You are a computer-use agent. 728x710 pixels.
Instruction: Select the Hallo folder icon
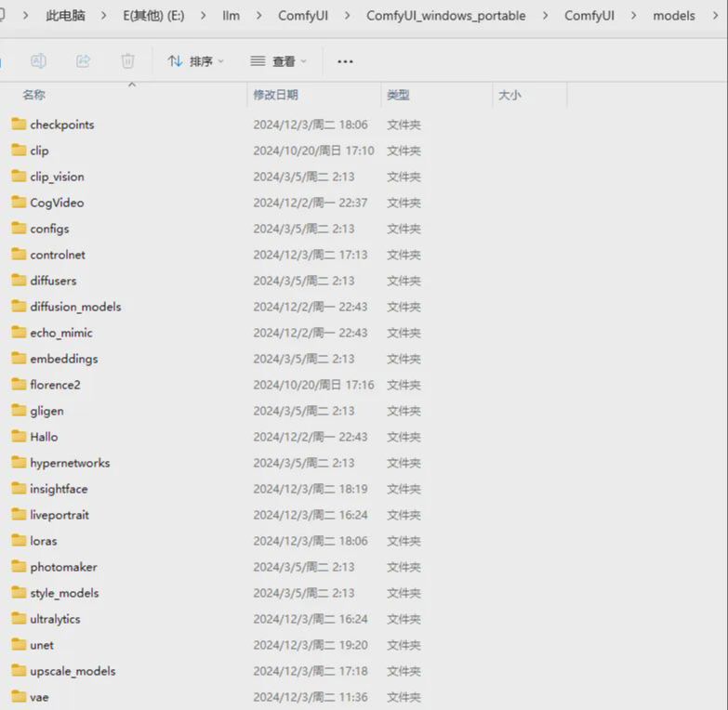pyautogui.click(x=19, y=436)
